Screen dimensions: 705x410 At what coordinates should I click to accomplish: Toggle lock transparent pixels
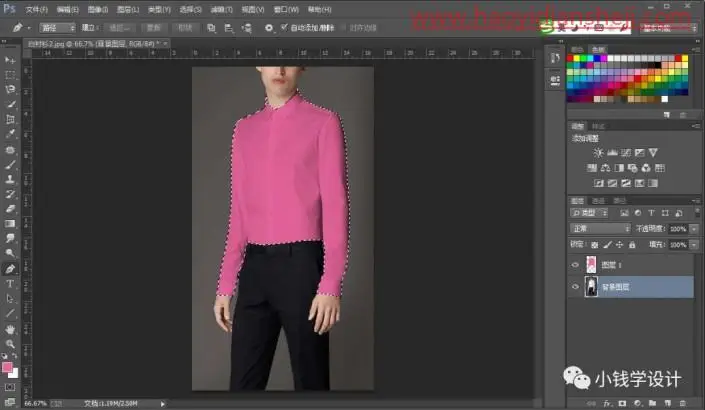point(594,245)
